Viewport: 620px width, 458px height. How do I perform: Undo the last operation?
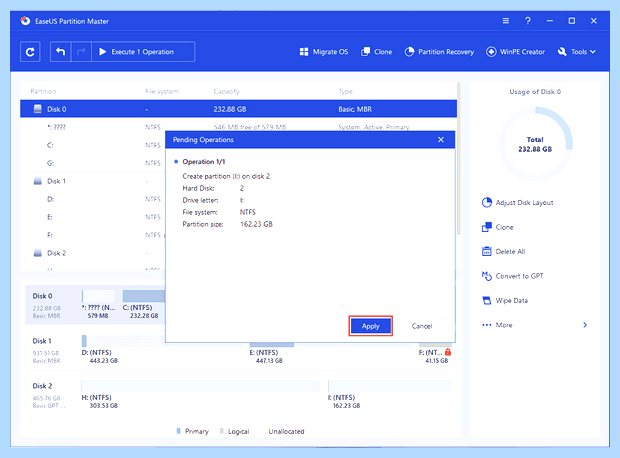(60, 52)
